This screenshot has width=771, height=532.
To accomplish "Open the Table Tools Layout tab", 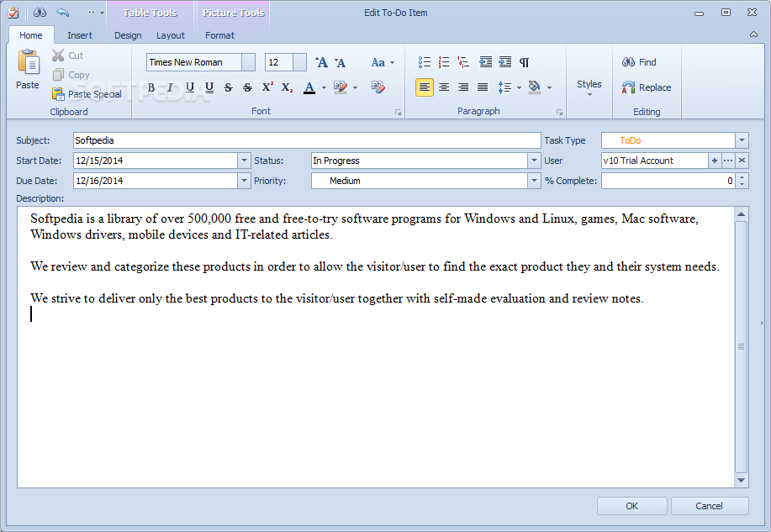I will 171,35.
